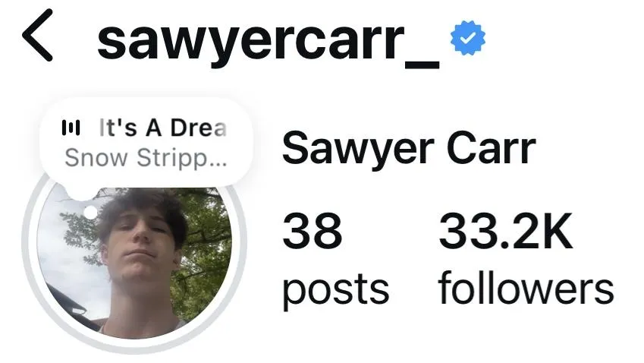Click the "33.2K" number
Image resolution: width=644 pixels, height=363 pixels.
pyautogui.click(x=506, y=231)
